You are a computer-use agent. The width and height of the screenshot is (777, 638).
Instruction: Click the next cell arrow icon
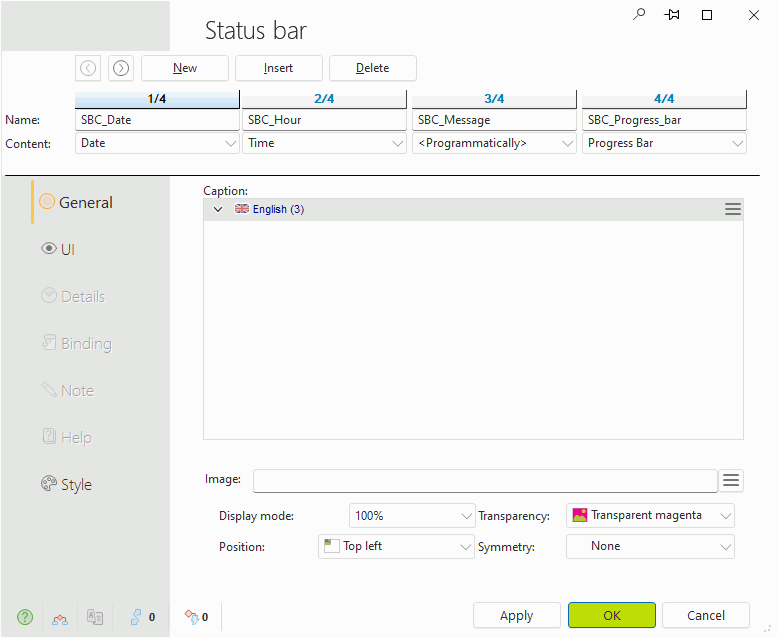click(120, 68)
